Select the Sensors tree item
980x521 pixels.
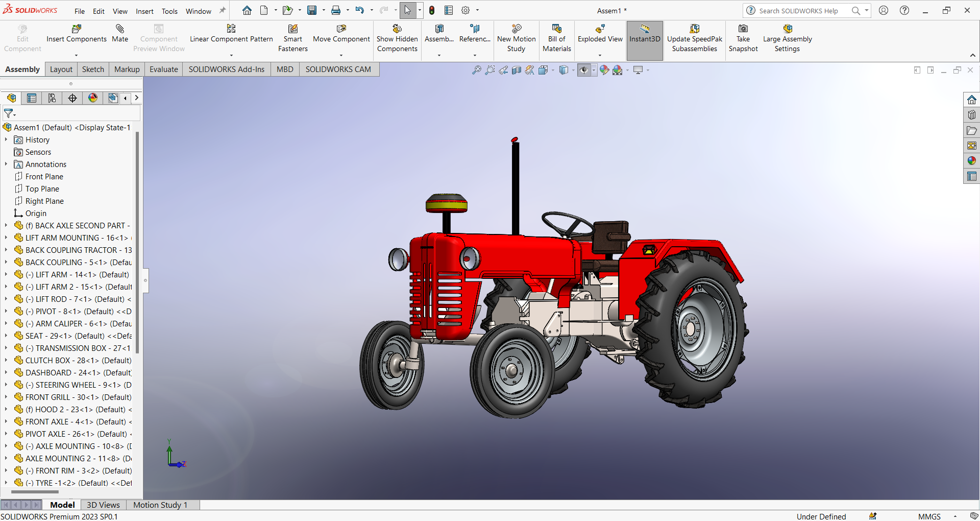[38, 152]
